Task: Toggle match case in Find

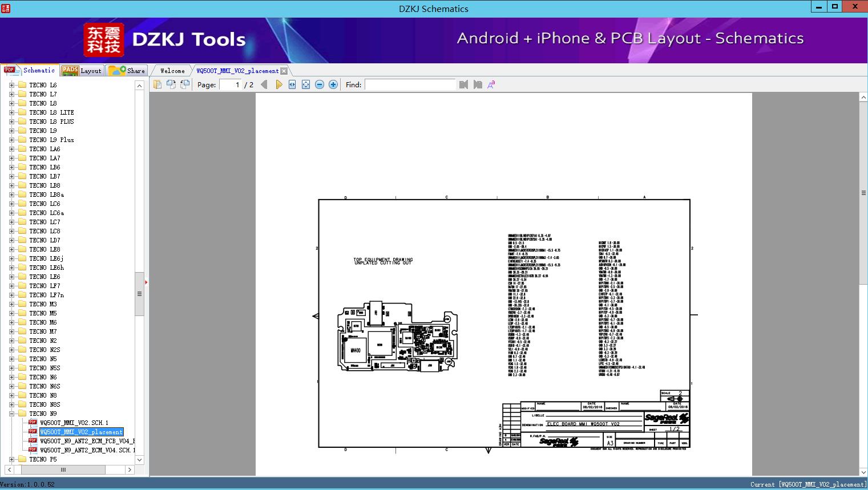Action: (491, 84)
